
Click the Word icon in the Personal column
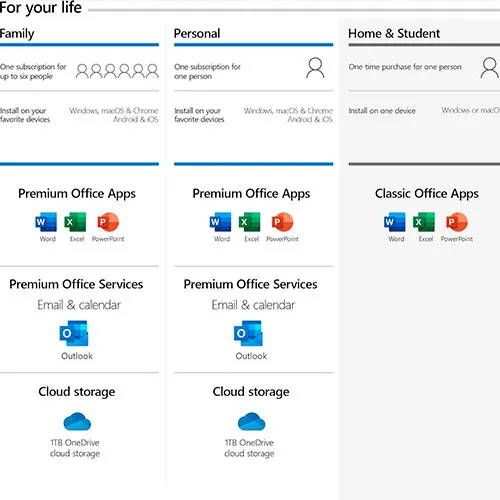[220, 222]
